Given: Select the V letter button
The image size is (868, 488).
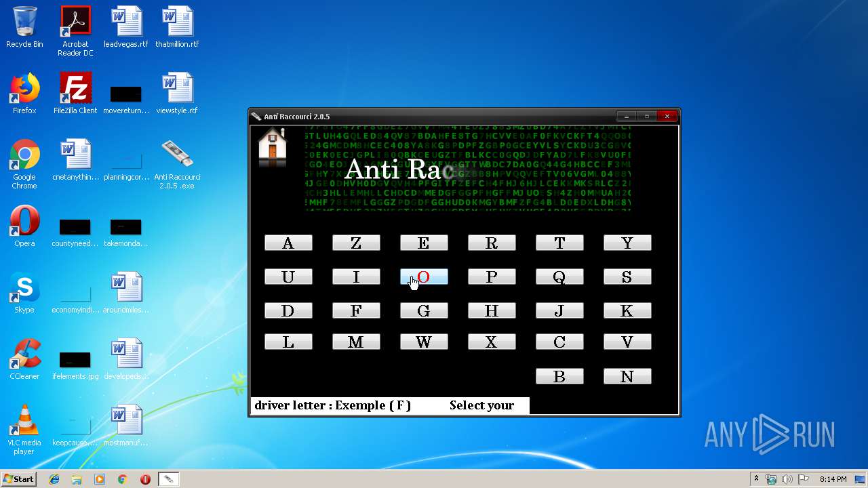Looking at the screenshot, I should click(627, 342).
